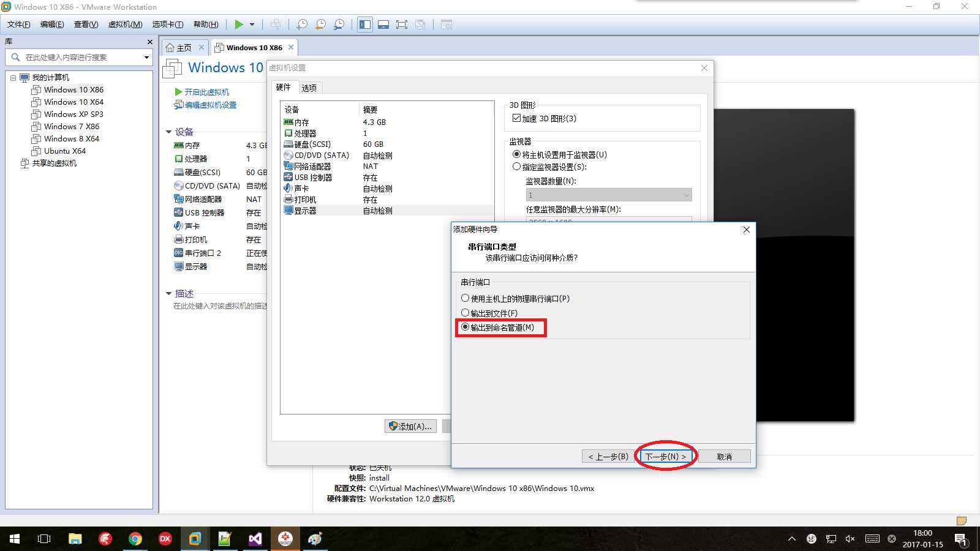Collapse the 设备 section in main window
980x551 pixels.
169,132
